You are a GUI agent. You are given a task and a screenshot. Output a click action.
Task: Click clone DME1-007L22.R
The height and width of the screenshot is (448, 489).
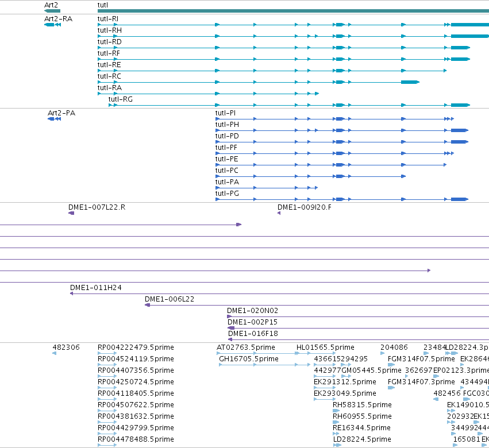[x=71, y=213]
